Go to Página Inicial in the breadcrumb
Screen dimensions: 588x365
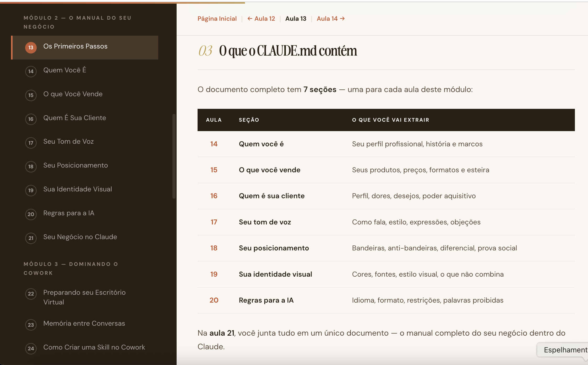click(x=217, y=19)
